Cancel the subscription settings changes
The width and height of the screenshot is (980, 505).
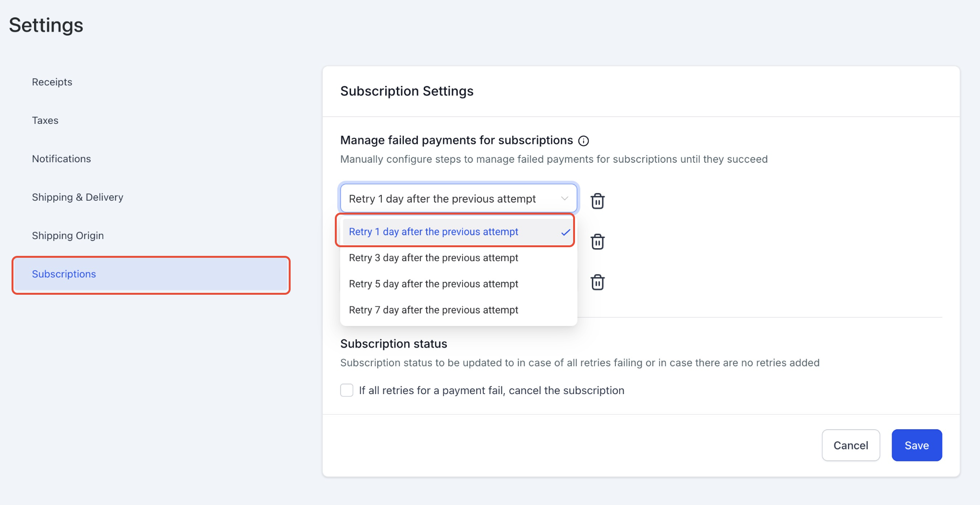click(850, 445)
